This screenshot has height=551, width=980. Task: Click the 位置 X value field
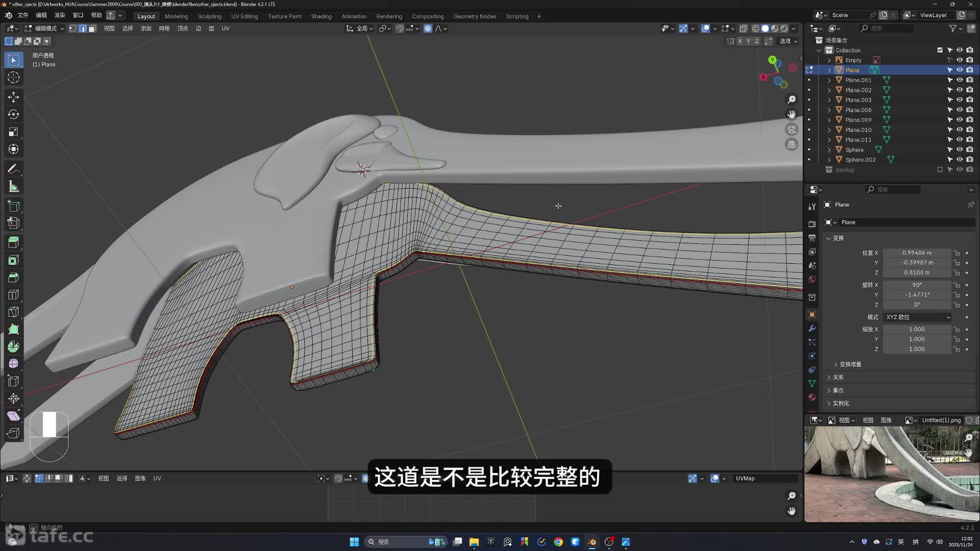click(x=917, y=253)
